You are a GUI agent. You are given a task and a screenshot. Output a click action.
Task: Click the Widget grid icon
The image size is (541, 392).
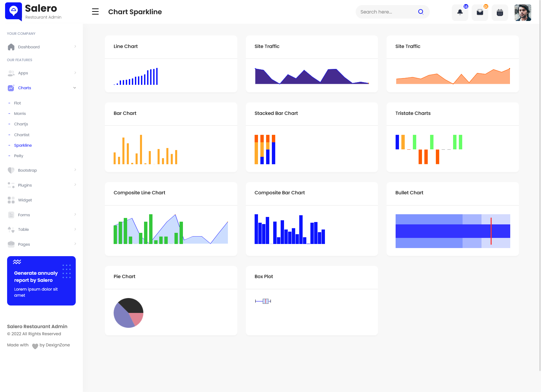click(x=11, y=200)
